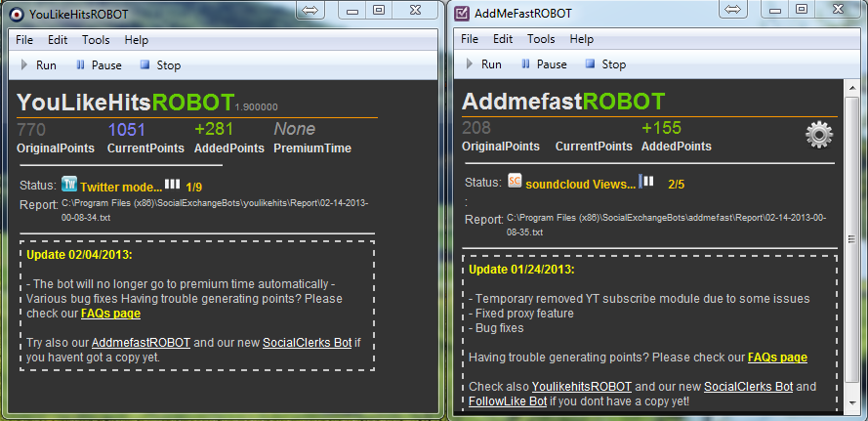Open File menu in AddMeFastROBOT

point(470,39)
